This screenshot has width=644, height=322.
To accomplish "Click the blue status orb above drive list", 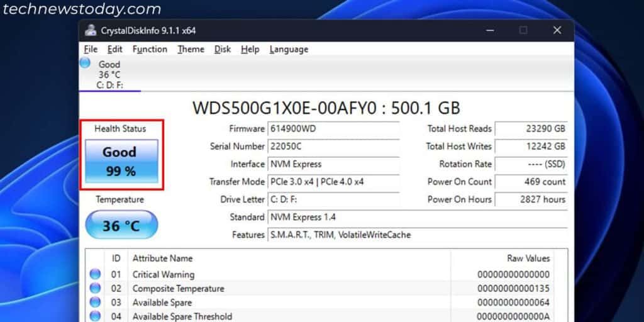I will [x=85, y=63].
